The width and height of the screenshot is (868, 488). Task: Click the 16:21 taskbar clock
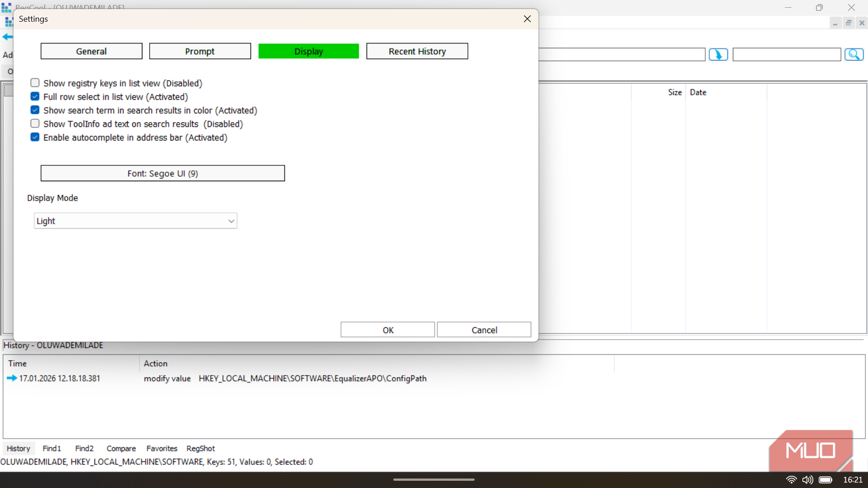(853, 480)
